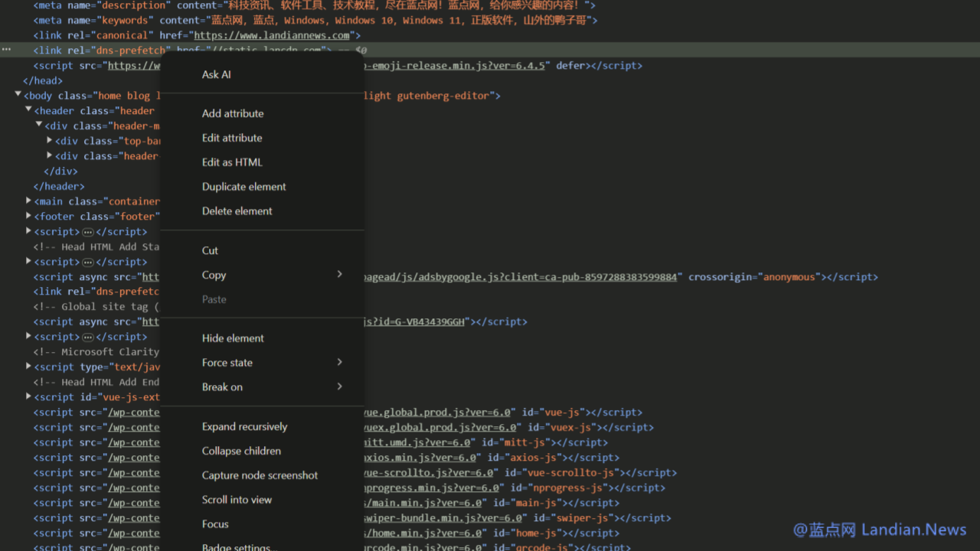Image resolution: width=980 pixels, height=551 pixels.
Task: Click the three-dots icon beside dns-prefetch row
Action: tap(6, 50)
